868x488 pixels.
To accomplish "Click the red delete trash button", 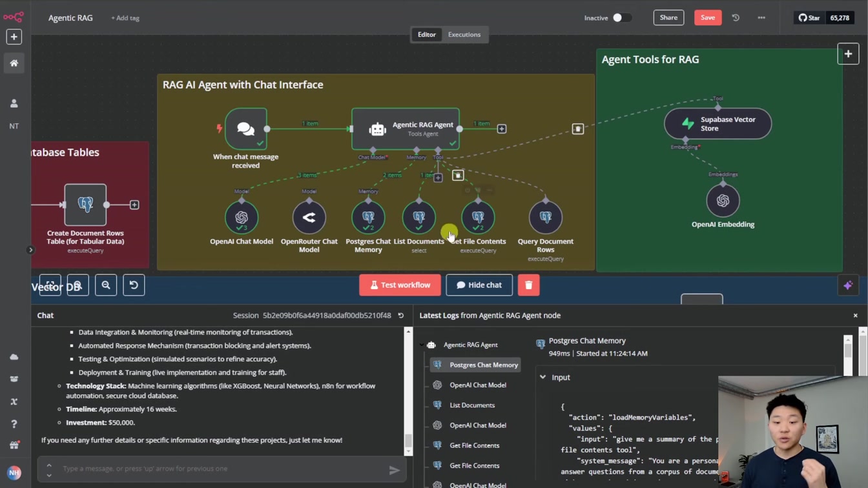I will 528,285.
